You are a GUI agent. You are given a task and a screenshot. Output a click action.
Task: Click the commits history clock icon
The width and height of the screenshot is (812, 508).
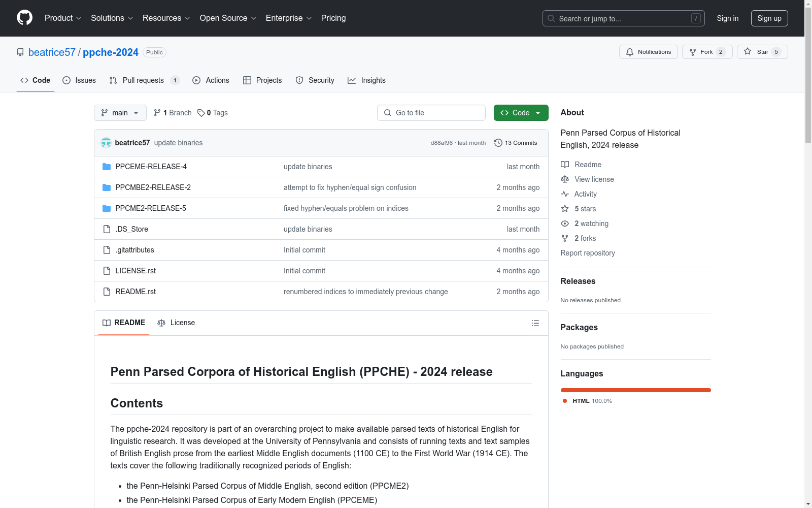pos(498,143)
